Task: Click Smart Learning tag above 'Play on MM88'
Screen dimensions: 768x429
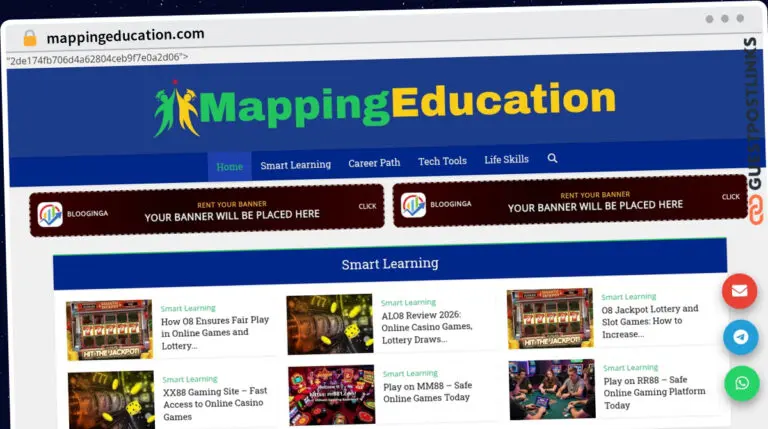Action: tap(410, 373)
